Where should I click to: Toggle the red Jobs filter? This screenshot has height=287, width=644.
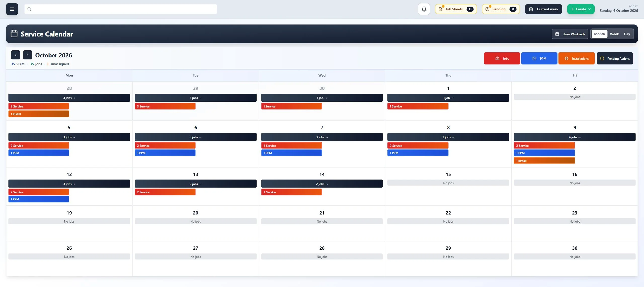[x=502, y=58]
